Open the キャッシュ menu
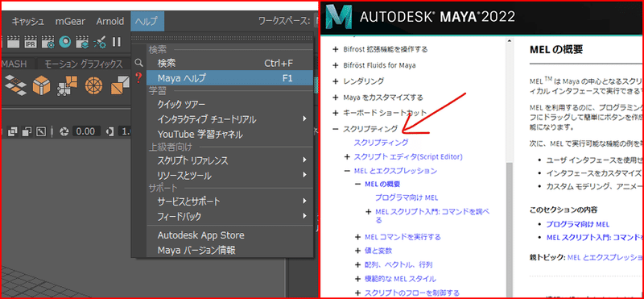 [x=27, y=21]
